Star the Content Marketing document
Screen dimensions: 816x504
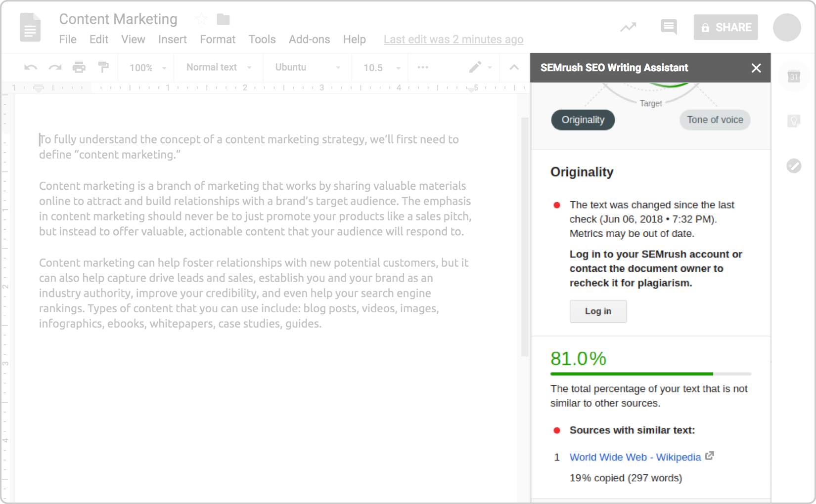201,19
